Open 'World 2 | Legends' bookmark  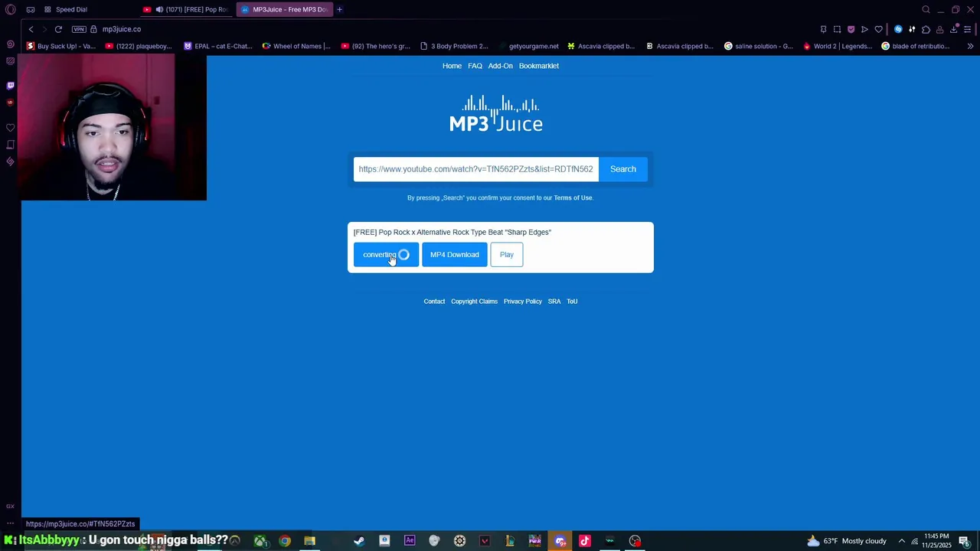pos(838,46)
